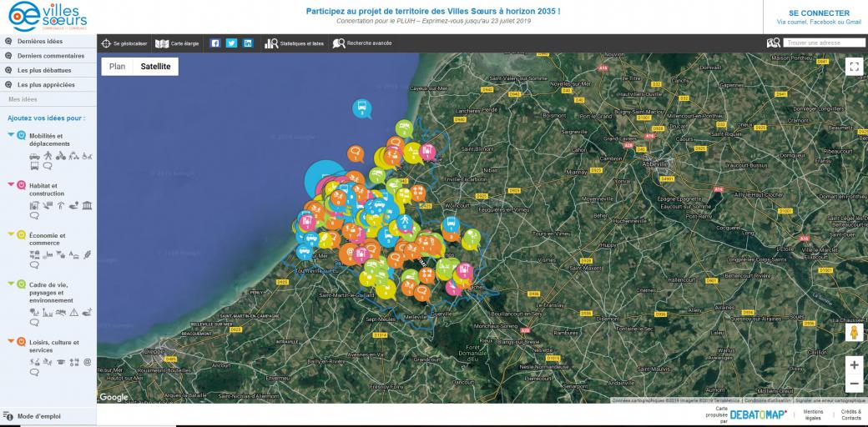Select the @ icon under Loisirs, culture et services
The width and height of the screenshot is (868, 427).
coord(88,362)
